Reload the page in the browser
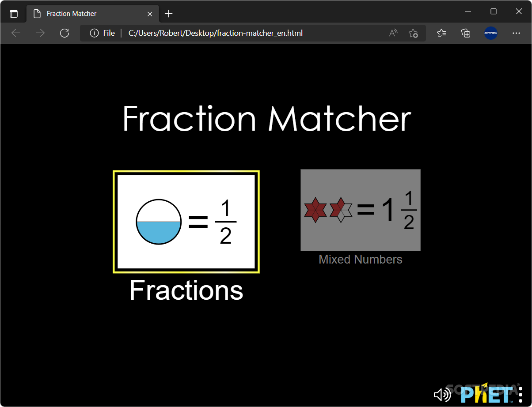532x407 pixels. [65, 33]
